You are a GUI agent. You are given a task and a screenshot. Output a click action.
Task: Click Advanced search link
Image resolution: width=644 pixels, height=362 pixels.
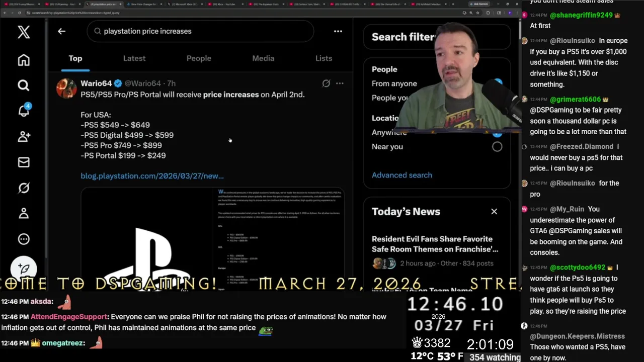[402, 175]
